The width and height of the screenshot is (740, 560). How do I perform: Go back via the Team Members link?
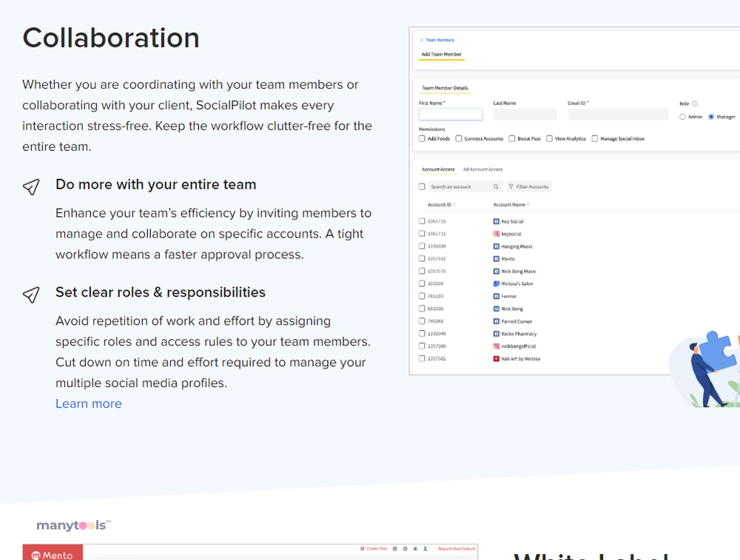440,40
